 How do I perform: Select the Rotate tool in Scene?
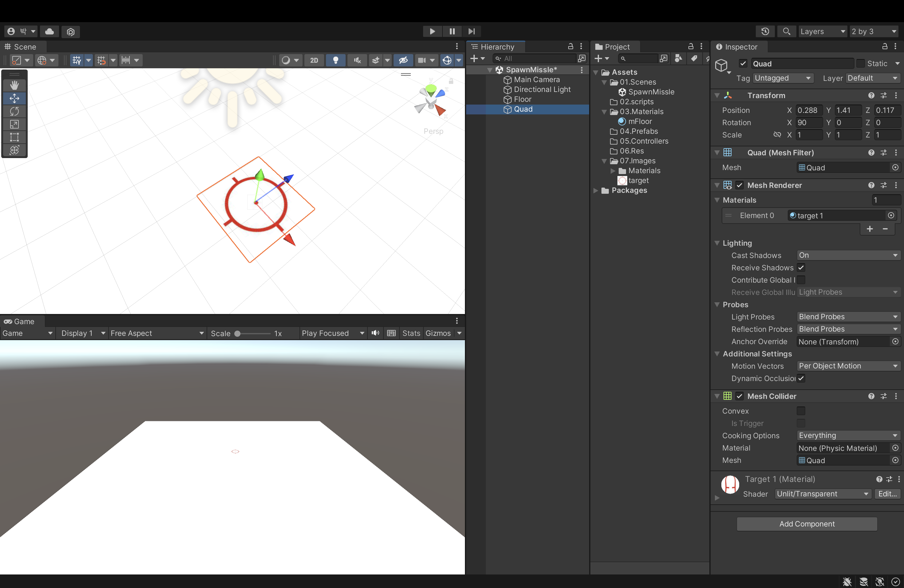(x=14, y=111)
